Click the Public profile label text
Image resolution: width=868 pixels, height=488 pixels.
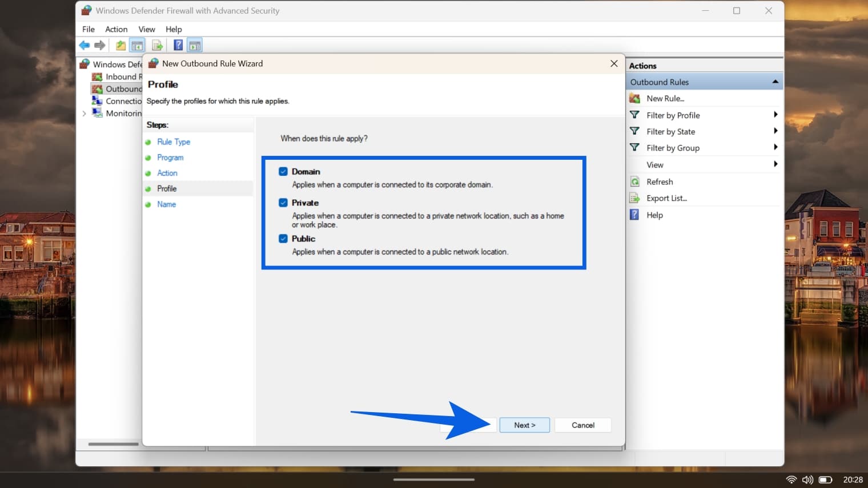tap(303, 239)
